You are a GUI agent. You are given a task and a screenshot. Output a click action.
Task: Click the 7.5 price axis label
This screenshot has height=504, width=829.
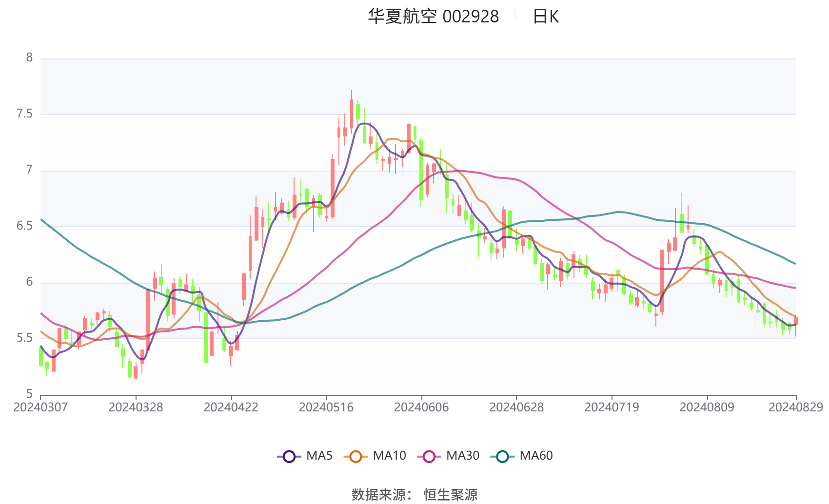click(x=24, y=114)
